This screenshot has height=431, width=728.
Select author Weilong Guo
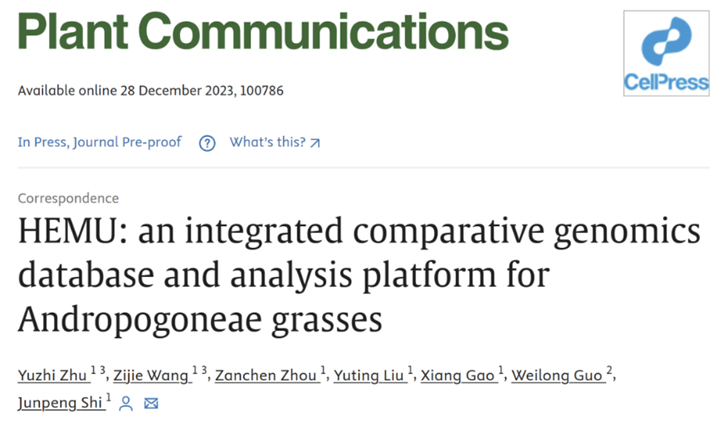point(556,375)
